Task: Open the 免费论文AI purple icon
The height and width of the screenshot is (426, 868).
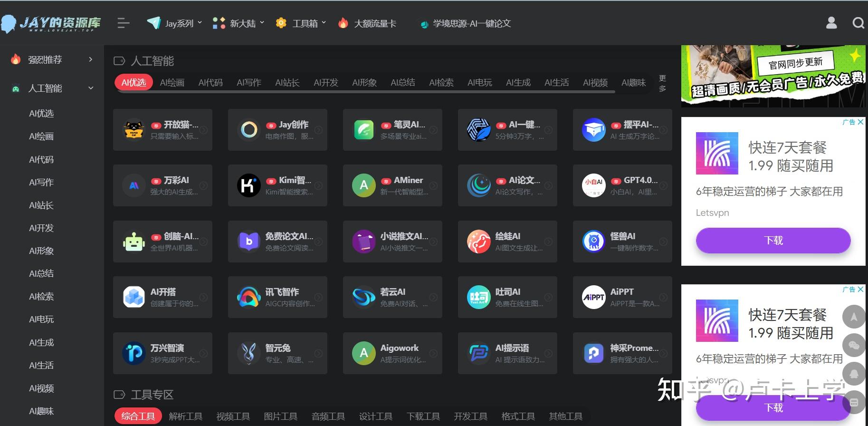Action: (x=249, y=242)
